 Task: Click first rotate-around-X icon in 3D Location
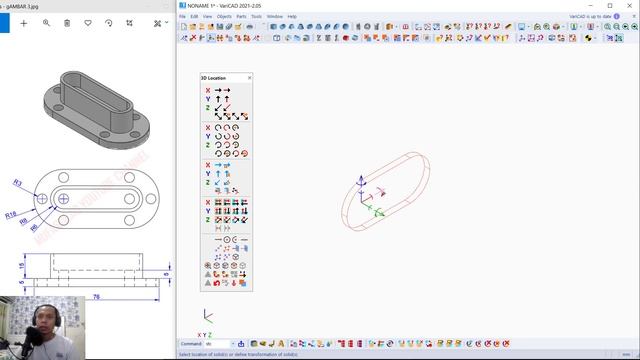pos(218,128)
